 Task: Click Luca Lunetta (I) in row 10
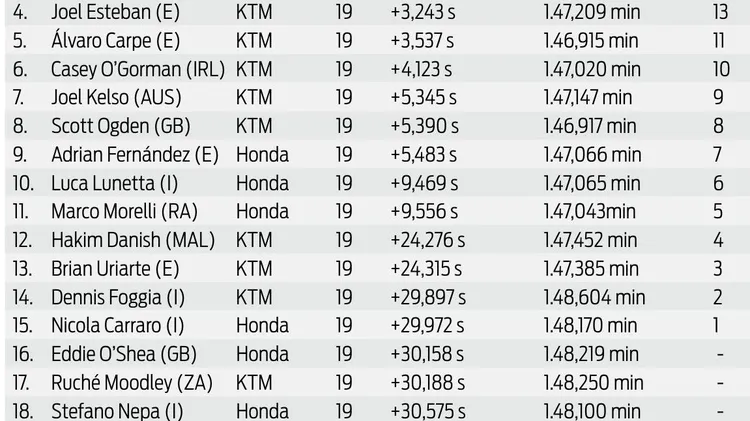[113, 184]
